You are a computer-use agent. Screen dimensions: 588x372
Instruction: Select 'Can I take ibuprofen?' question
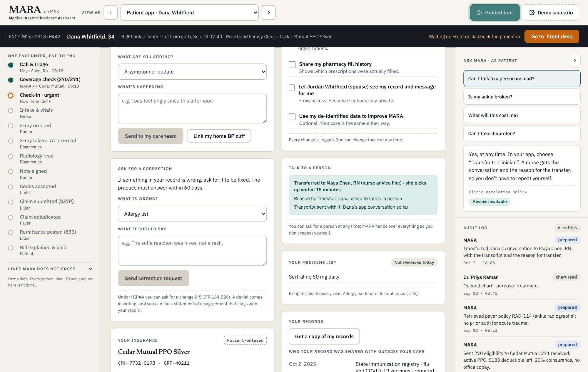(x=522, y=133)
